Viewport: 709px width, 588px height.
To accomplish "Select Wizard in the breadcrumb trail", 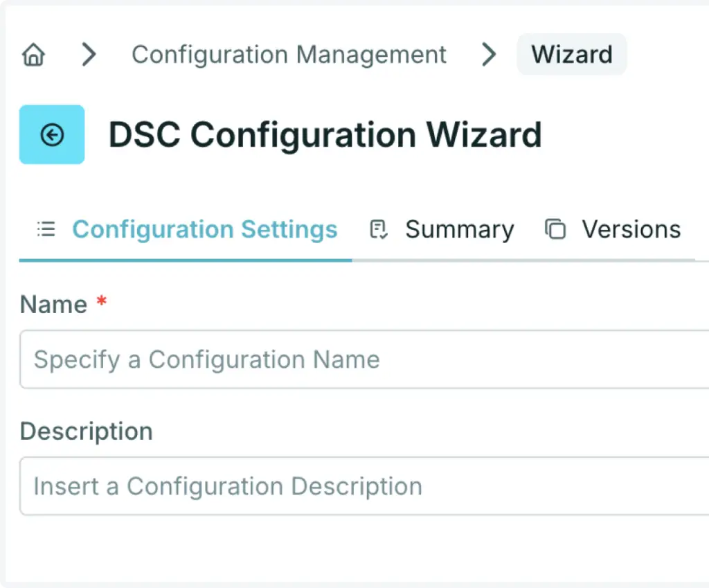I will point(572,54).
